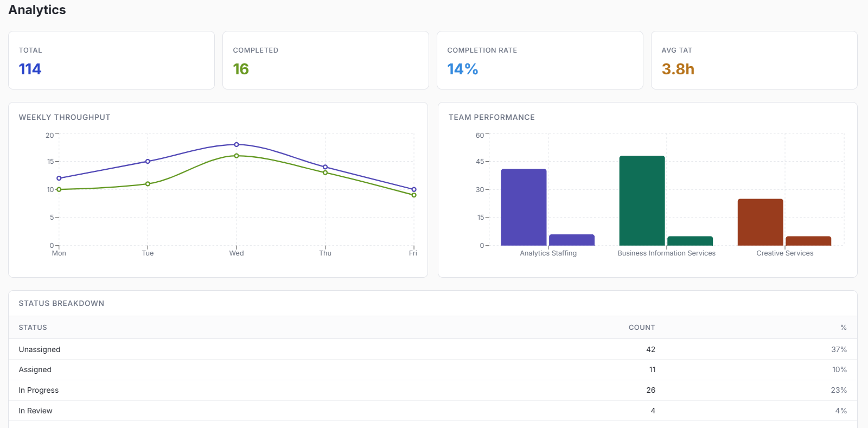Viewport: 868px width, 428px height.
Task: Click the Analytics Staffing axis label
Action: click(548, 253)
